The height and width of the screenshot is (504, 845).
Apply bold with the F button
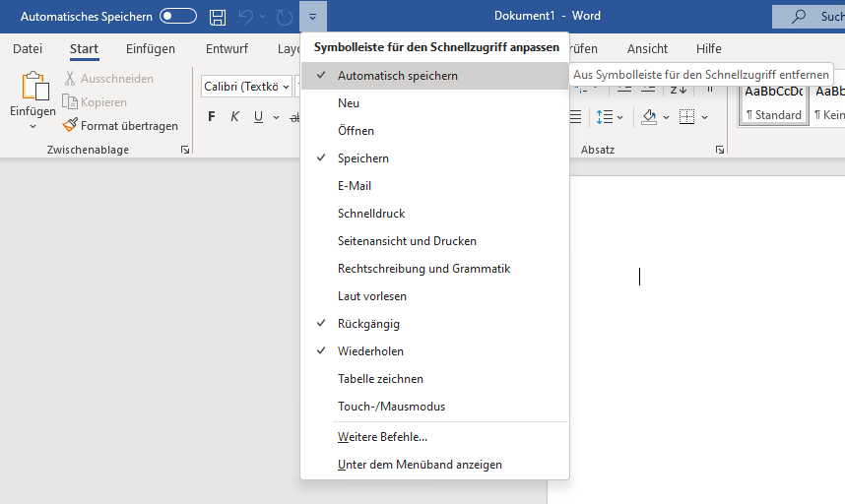click(x=211, y=117)
